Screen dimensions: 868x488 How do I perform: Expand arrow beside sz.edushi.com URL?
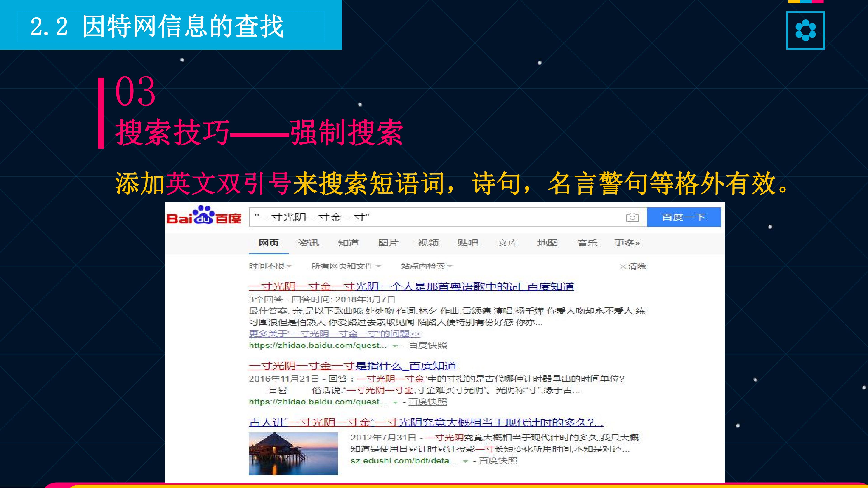465,461
